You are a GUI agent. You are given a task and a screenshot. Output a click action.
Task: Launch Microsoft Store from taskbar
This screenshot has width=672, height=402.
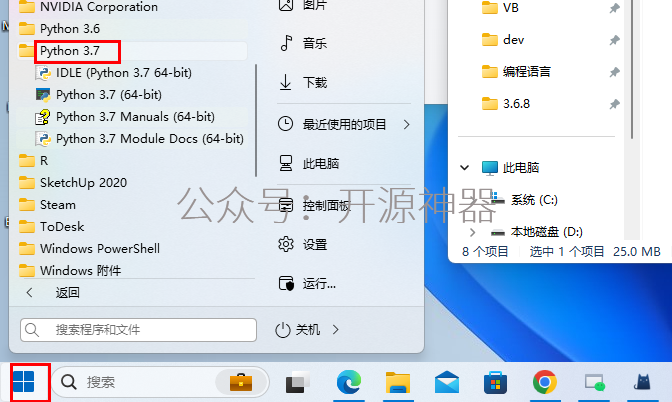(x=495, y=382)
